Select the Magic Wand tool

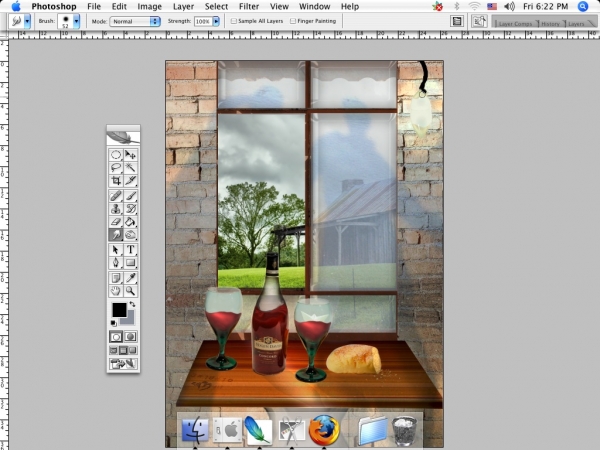point(130,168)
